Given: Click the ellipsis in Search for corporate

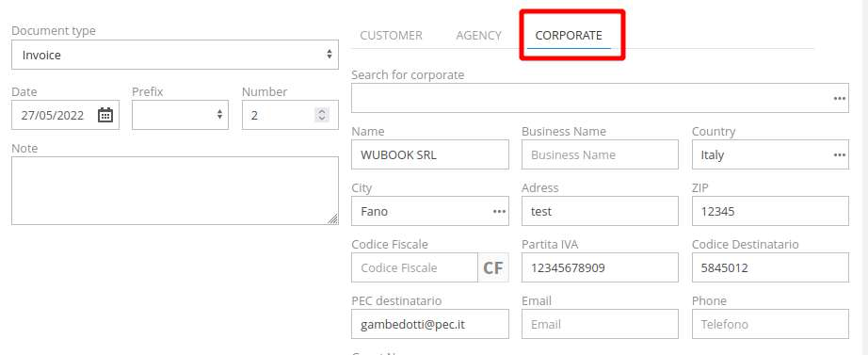Looking at the screenshot, I should [x=839, y=99].
